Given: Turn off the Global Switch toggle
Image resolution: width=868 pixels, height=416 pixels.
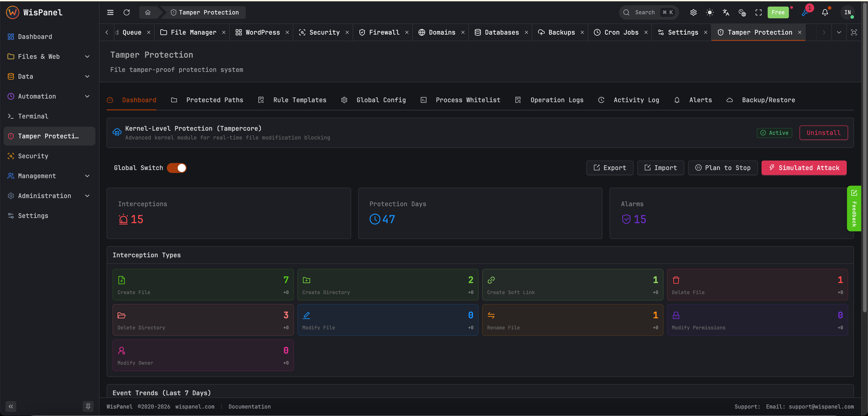Looking at the screenshot, I should tap(177, 168).
